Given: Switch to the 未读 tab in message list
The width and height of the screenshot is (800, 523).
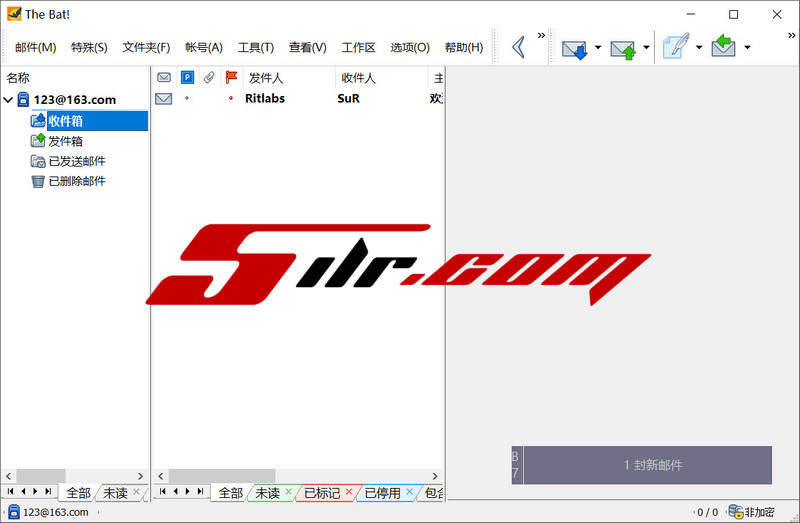Looking at the screenshot, I should click(x=266, y=493).
